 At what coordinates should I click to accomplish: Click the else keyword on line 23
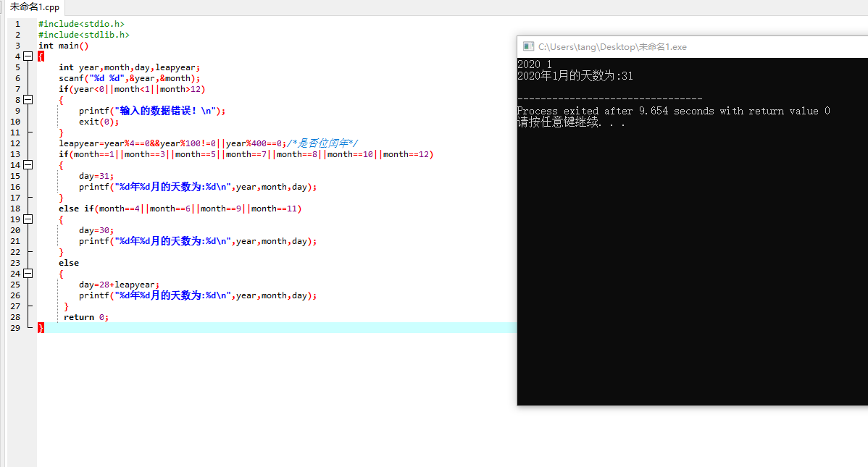point(69,263)
